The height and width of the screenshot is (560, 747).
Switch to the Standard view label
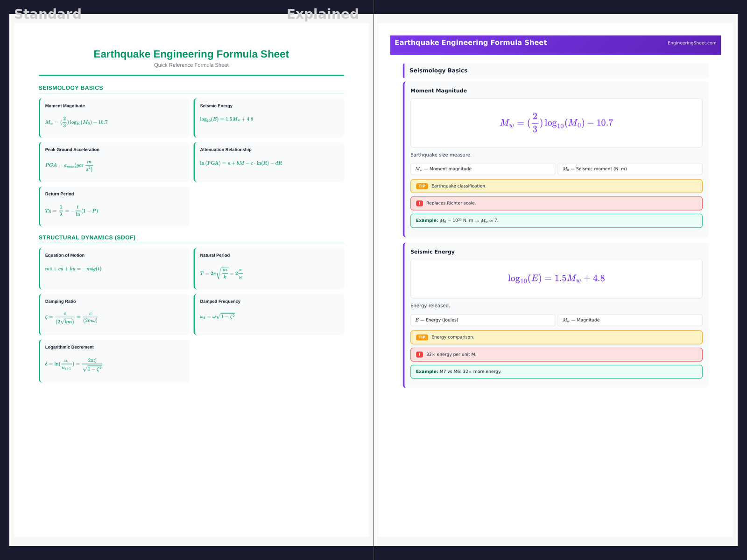point(48,14)
